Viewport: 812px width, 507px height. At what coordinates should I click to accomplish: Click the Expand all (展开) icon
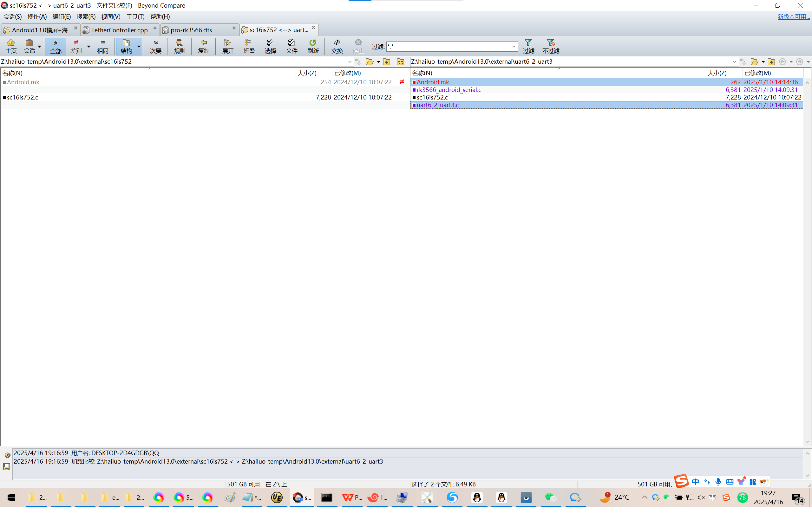(228, 46)
